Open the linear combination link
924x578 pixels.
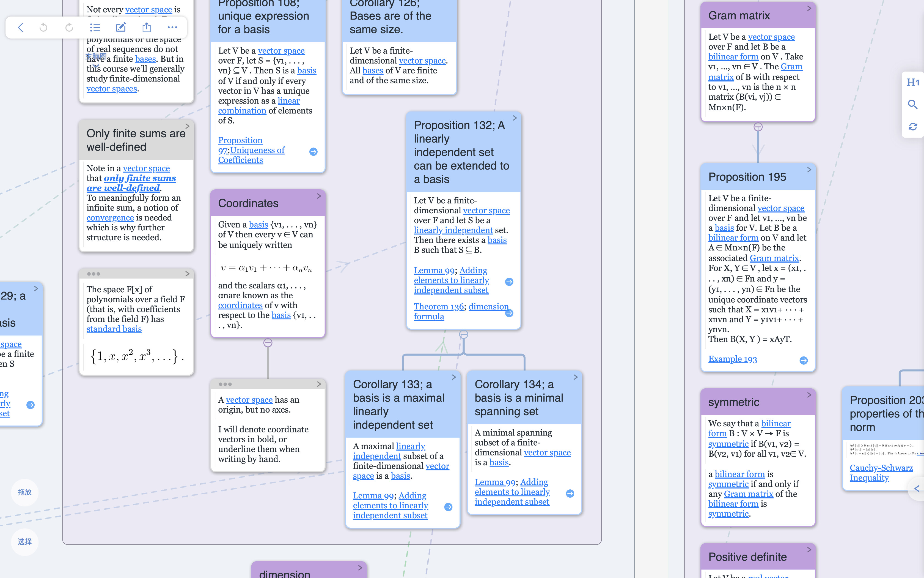pos(259,106)
